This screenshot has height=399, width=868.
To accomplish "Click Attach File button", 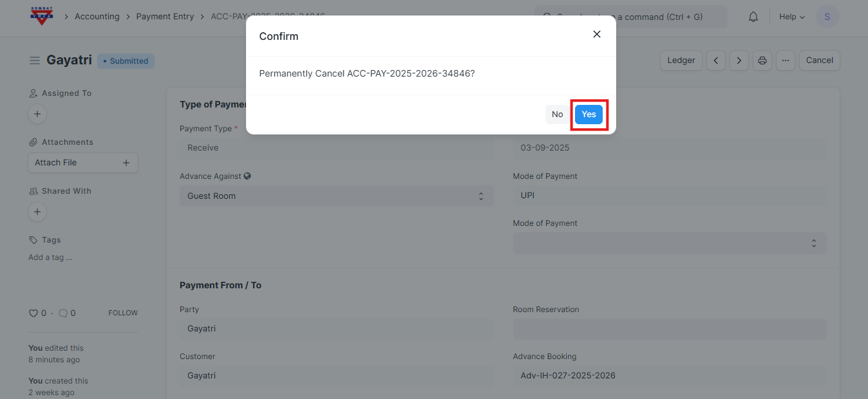I will (82, 163).
